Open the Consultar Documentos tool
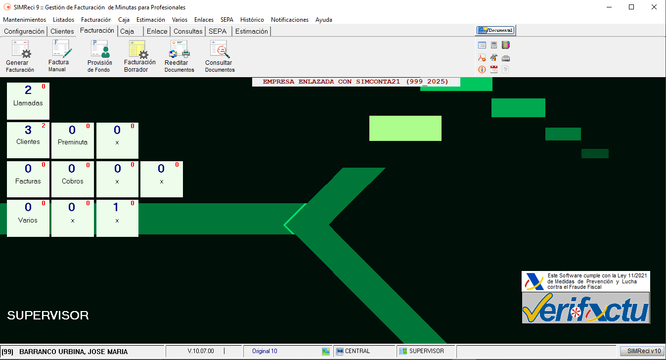666x360 pixels. [220, 56]
